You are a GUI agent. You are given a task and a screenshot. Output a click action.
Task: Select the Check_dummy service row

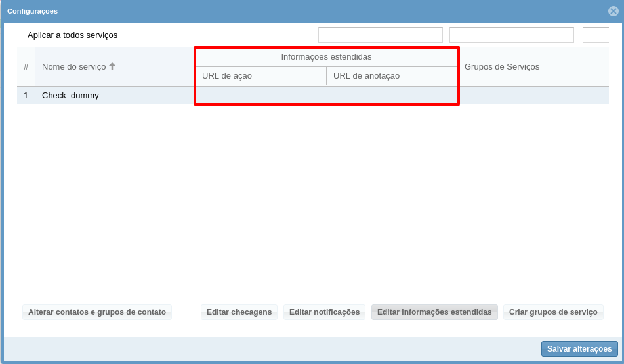click(x=70, y=96)
